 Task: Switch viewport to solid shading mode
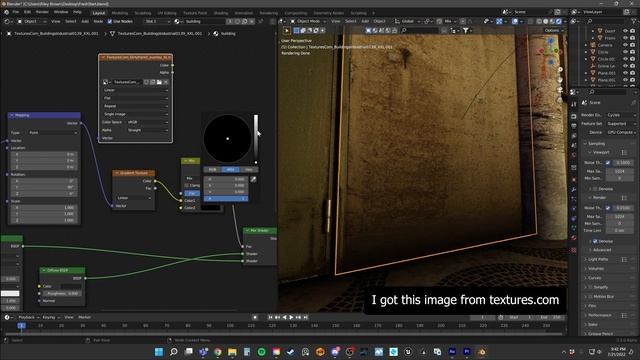(x=546, y=21)
